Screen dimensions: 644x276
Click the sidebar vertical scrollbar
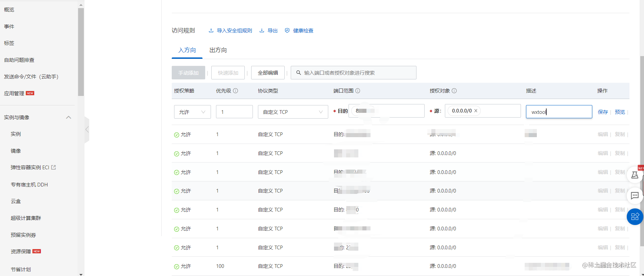[x=81, y=52]
